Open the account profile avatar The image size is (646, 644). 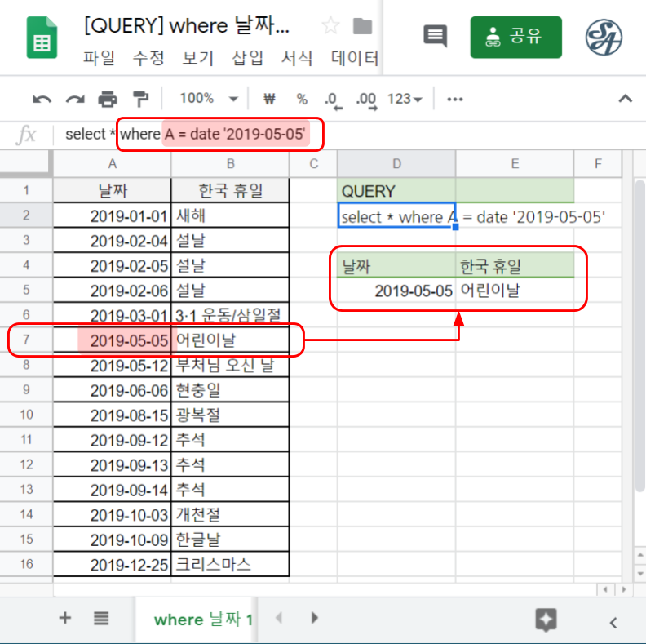coord(604,37)
